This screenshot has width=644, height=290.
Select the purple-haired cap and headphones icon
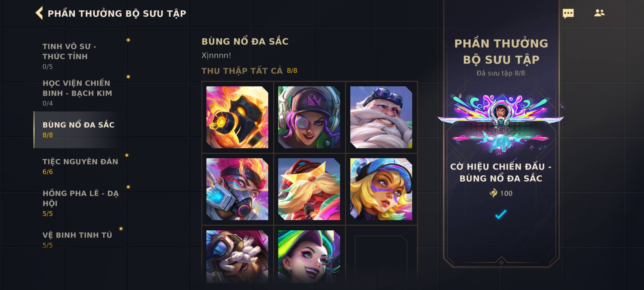[x=309, y=117]
